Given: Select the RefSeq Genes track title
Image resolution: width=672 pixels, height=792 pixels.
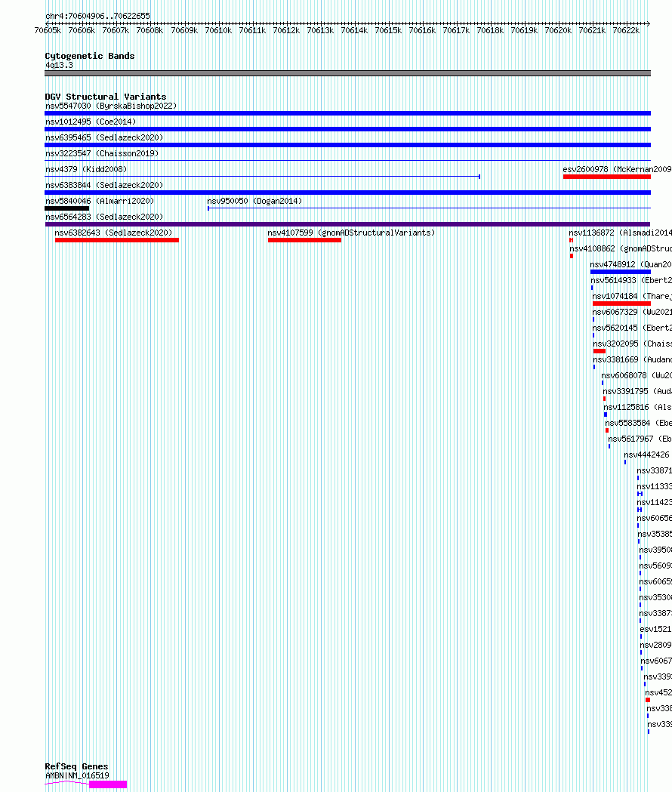Looking at the screenshot, I should click(76, 766).
